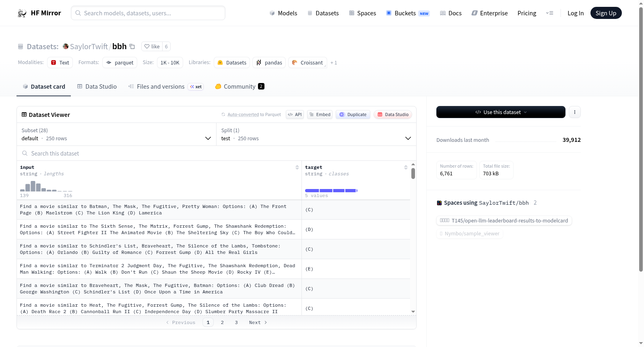Click the datasets stack icon beside Datasets:
Screen dimensions: 644x347
coord(21,46)
